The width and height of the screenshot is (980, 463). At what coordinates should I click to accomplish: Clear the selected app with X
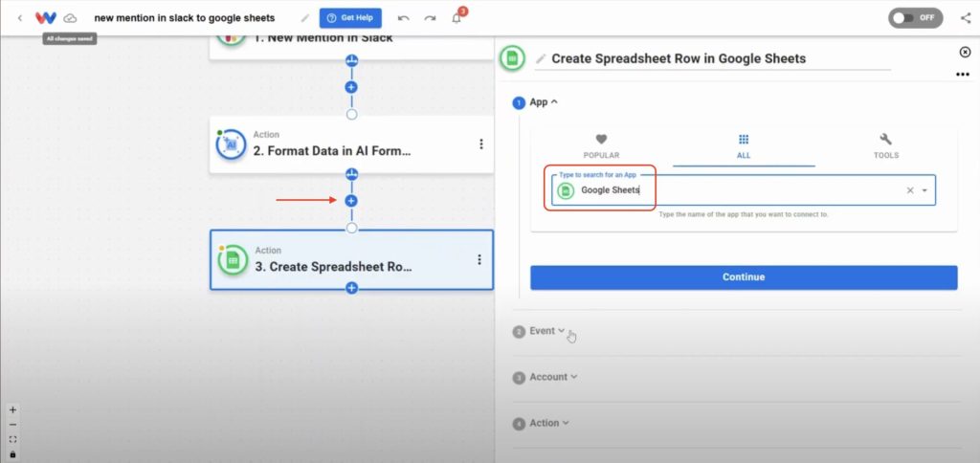[910, 190]
